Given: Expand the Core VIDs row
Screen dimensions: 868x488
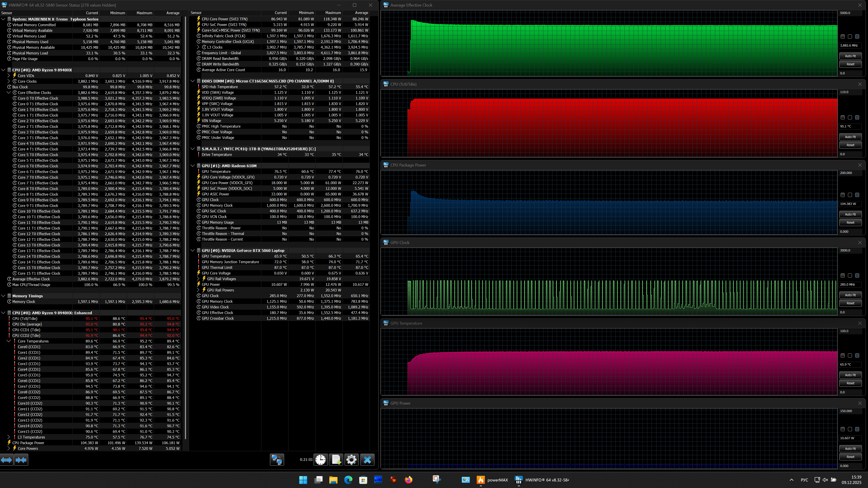Looking at the screenshot, I should pyautogui.click(x=9, y=76).
